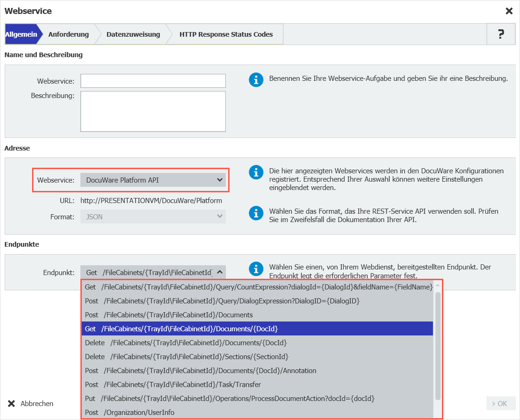Click the Abbrechen cancel button
The image size is (520, 420).
click(31, 404)
